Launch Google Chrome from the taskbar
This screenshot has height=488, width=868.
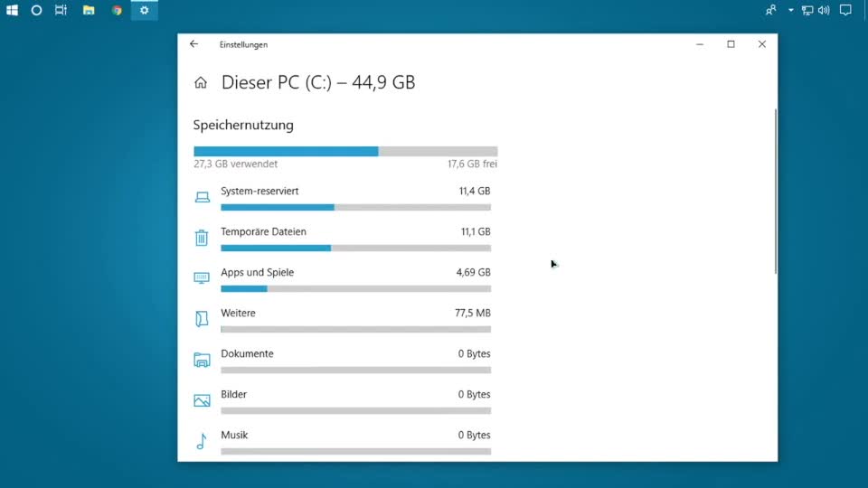click(117, 10)
